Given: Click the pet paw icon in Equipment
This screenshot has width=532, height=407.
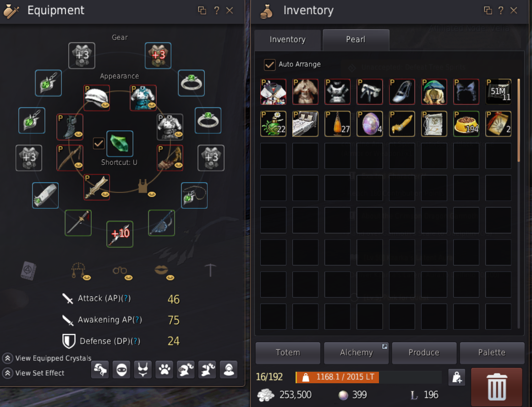Looking at the screenshot, I should coord(165,370).
